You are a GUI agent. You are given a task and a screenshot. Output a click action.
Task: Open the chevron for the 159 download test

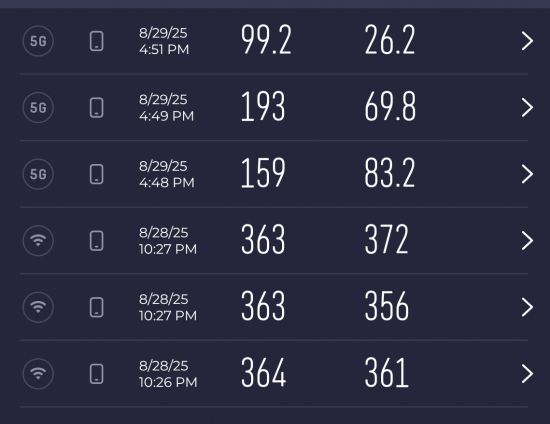point(527,174)
